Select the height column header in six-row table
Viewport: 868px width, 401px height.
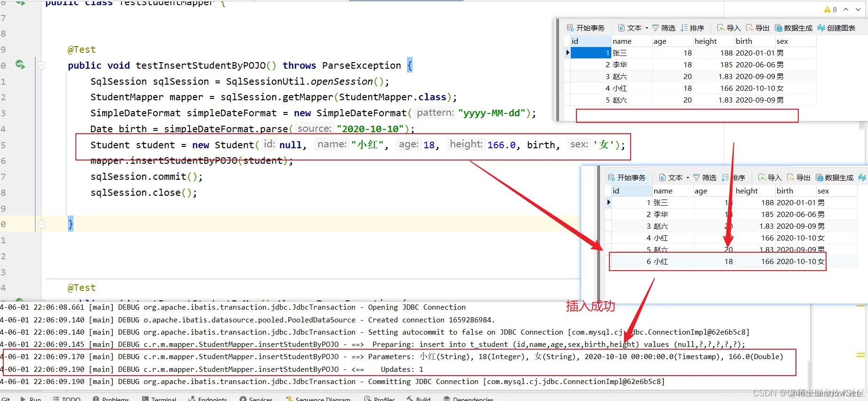pyautogui.click(x=754, y=191)
